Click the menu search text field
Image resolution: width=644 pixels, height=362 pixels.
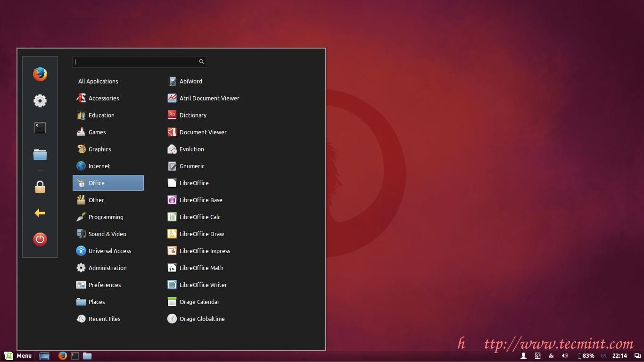[136, 62]
